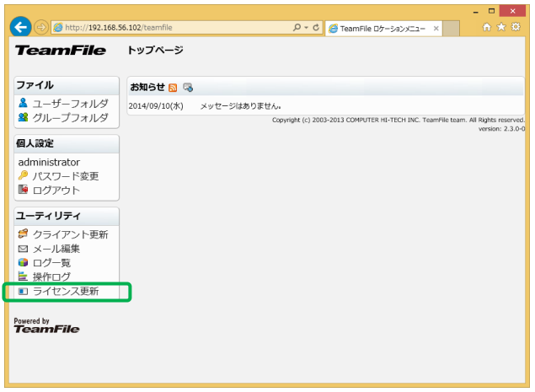
Task: Open the ユーザーフォルダ link
Action: pos(70,104)
